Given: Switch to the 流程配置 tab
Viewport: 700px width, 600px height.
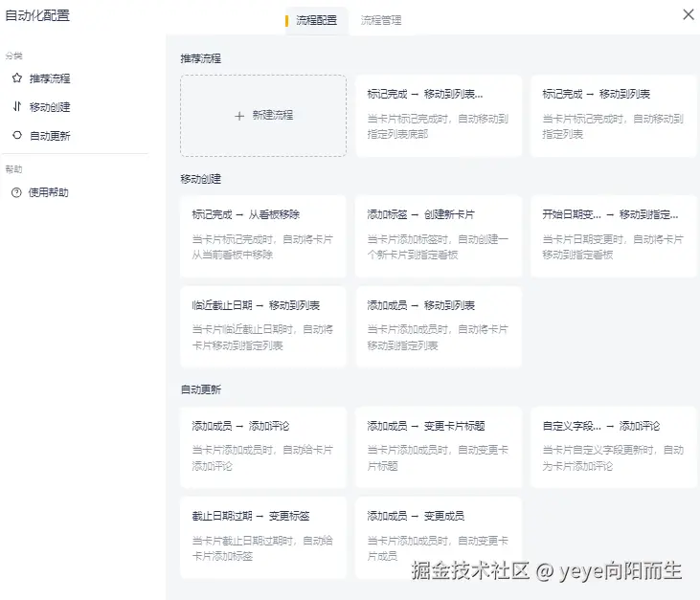Looking at the screenshot, I should tap(317, 20).
